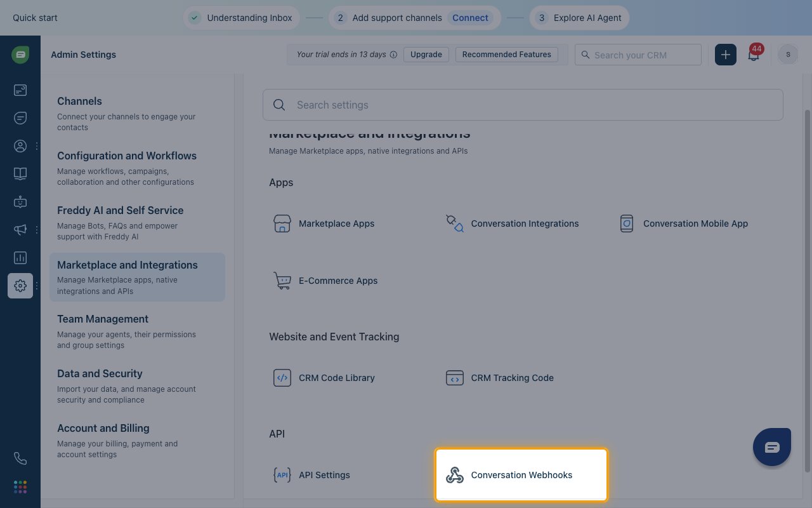Select Marketplace and Integrations category
Screen dimensions: 812x508
[x=137, y=277]
